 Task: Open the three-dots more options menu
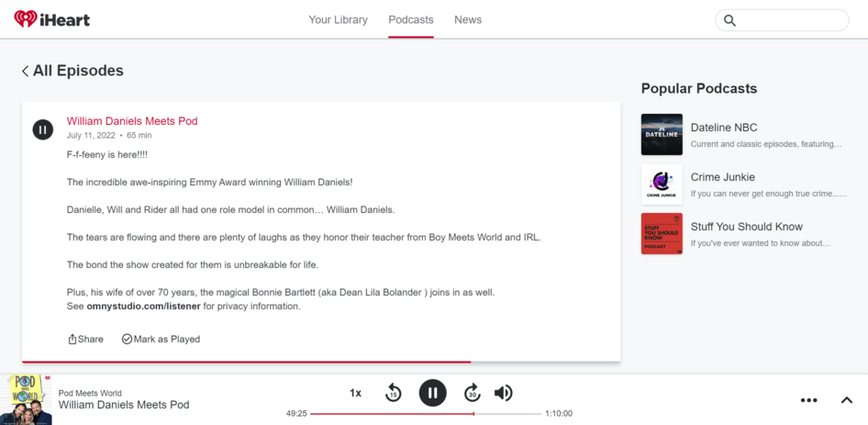(808, 400)
